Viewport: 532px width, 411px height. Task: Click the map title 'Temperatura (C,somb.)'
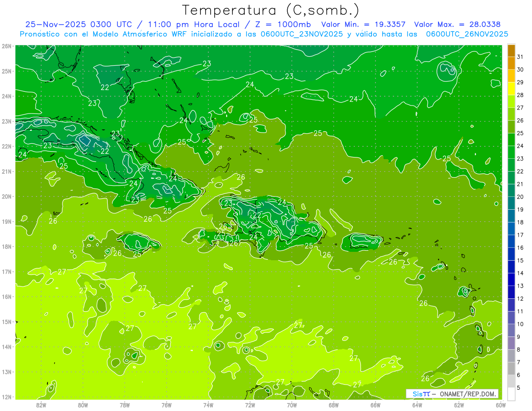coord(271,10)
